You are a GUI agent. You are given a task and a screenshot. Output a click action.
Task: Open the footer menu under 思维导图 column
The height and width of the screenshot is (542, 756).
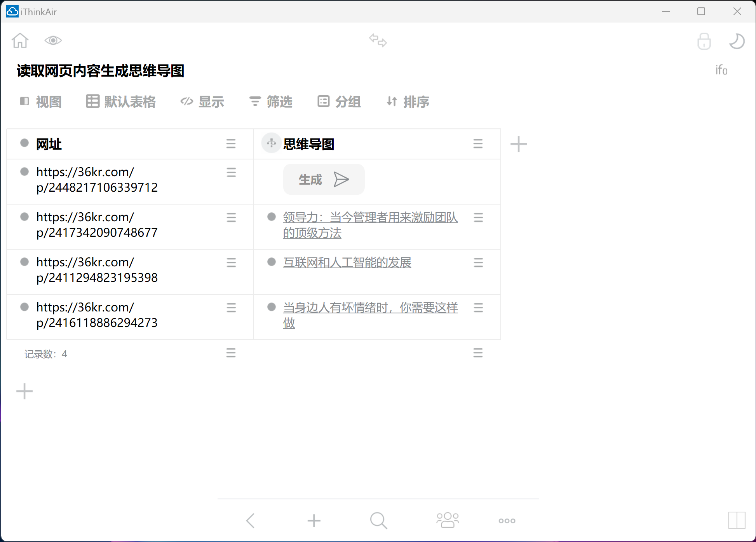pyautogui.click(x=478, y=353)
